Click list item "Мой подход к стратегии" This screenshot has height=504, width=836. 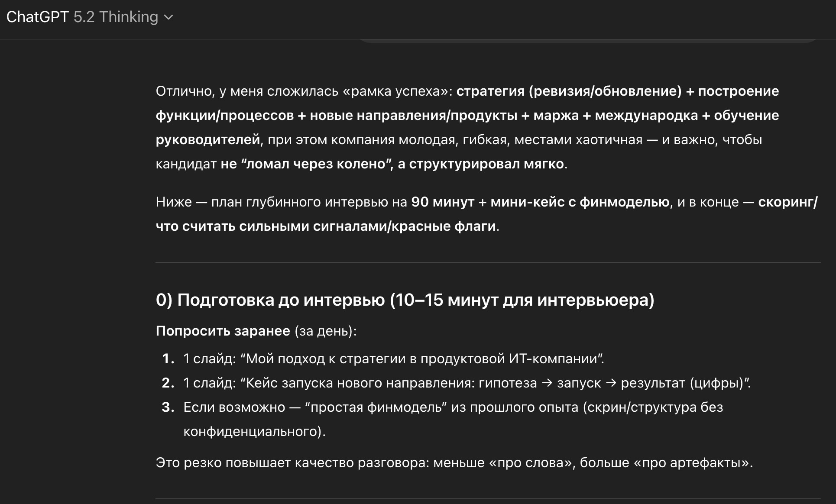pos(394,359)
